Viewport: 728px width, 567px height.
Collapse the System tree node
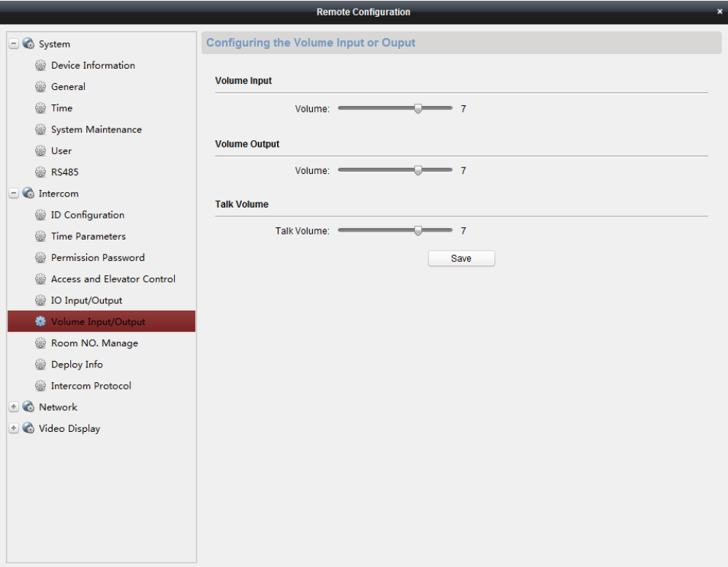[14, 44]
